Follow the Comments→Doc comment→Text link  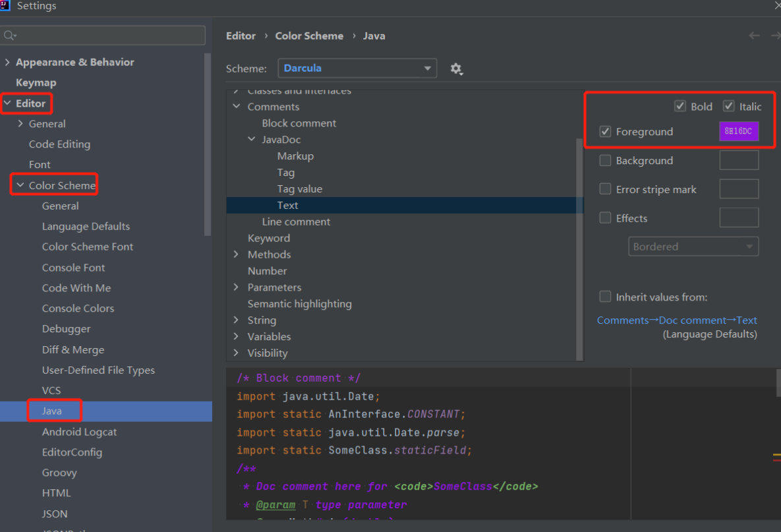pos(676,320)
